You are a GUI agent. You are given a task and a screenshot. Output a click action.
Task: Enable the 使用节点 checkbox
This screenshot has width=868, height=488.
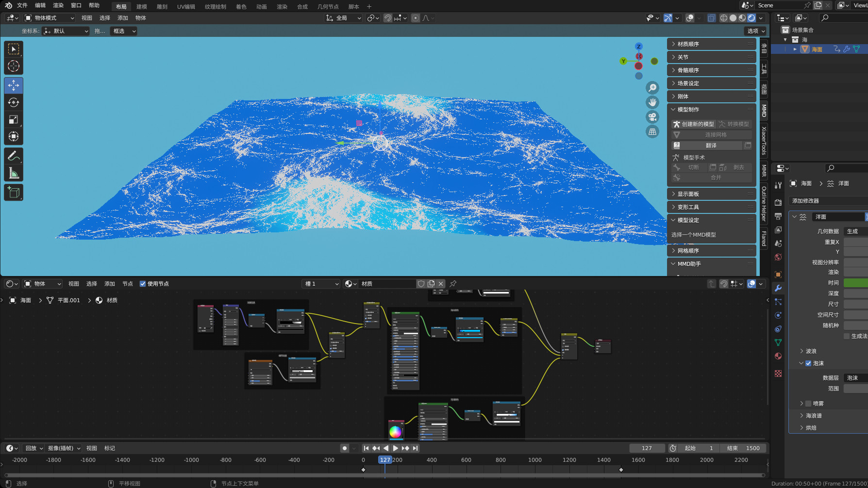[143, 284]
